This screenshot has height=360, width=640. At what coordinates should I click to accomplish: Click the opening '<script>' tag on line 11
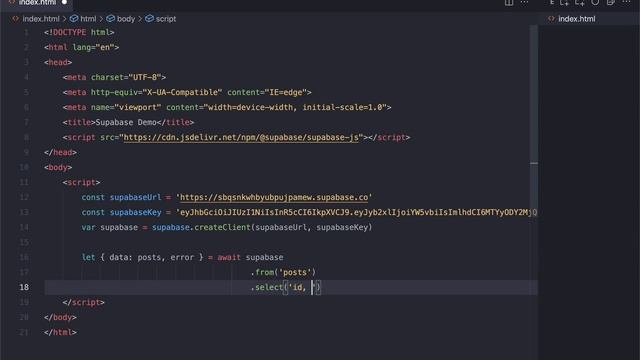point(82,182)
